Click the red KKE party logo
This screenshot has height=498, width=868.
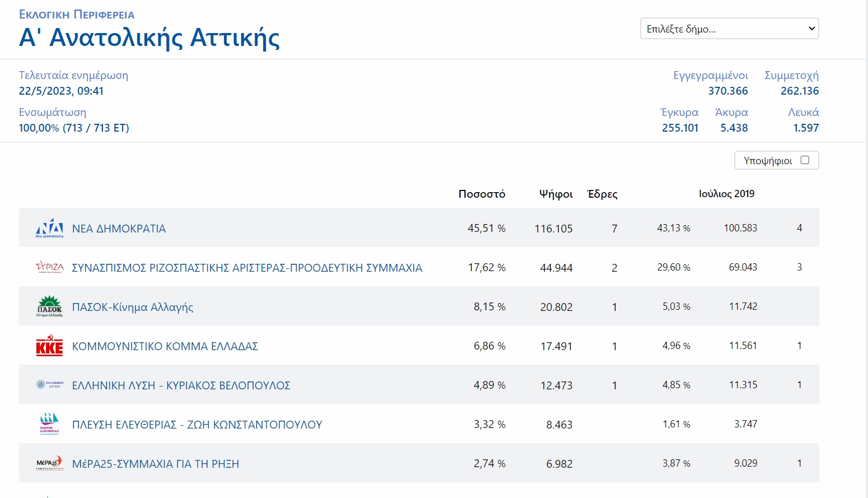click(50, 346)
